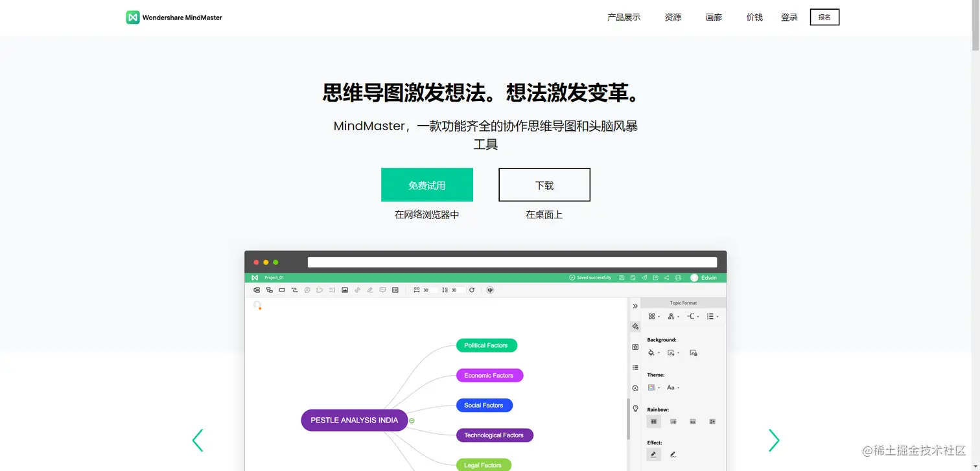Click the camera sidebar panel icon
The height and width of the screenshot is (471, 980).
click(x=635, y=347)
